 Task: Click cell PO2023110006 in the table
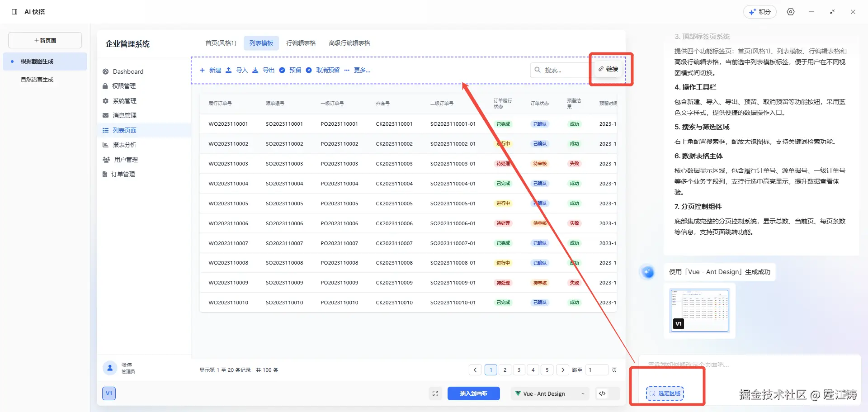(340, 223)
